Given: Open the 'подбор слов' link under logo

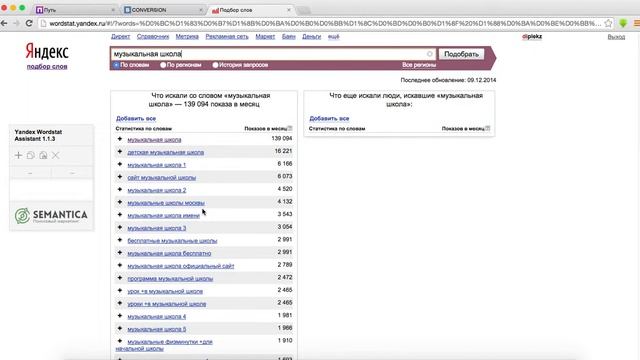Looking at the screenshot, I should tap(47, 67).
